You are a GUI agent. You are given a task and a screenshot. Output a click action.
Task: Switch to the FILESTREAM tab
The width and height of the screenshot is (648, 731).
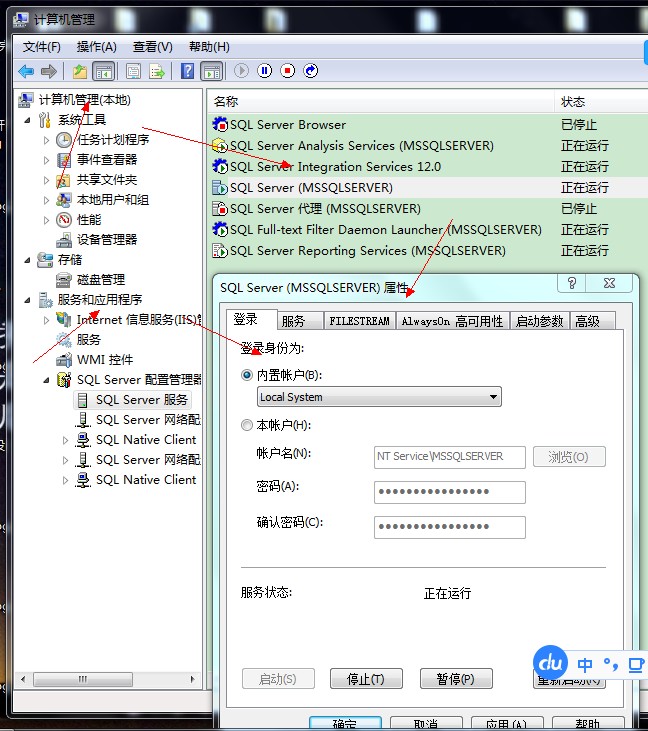(x=359, y=321)
